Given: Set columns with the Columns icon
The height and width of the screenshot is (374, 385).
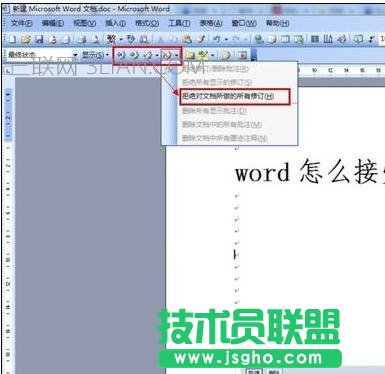Looking at the screenshot, I should click(x=315, y=39).
